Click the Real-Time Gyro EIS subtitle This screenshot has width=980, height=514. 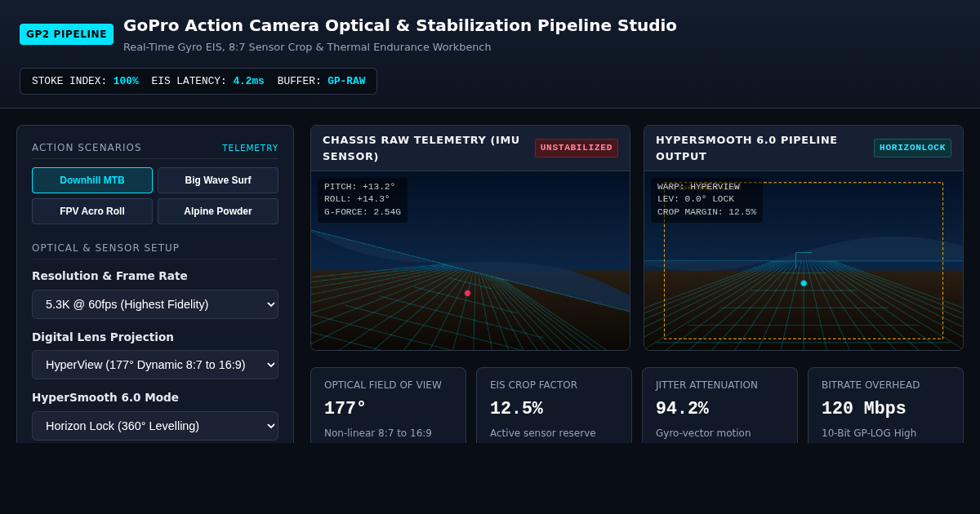[x=307, y=47]
